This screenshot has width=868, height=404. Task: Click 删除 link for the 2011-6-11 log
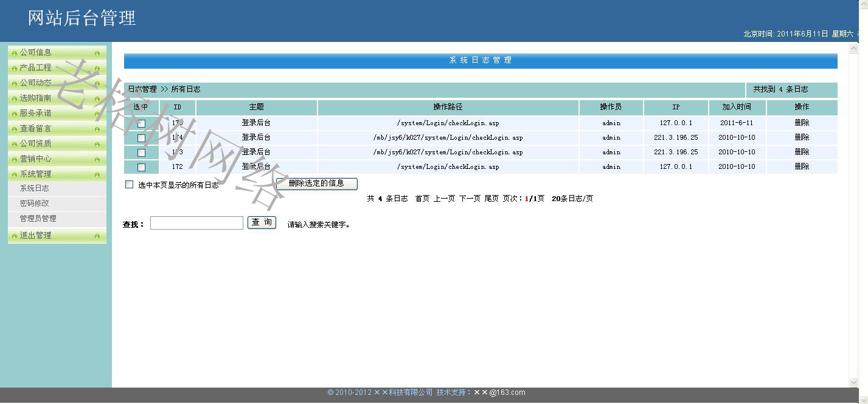click(x=802, y=123)
